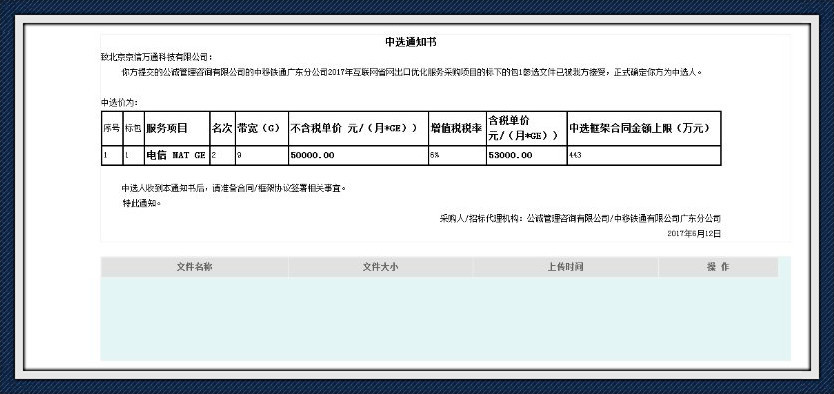Select the 50000.00 price cell
This screenshot has height=394, width=834.
tap(358, 155)
